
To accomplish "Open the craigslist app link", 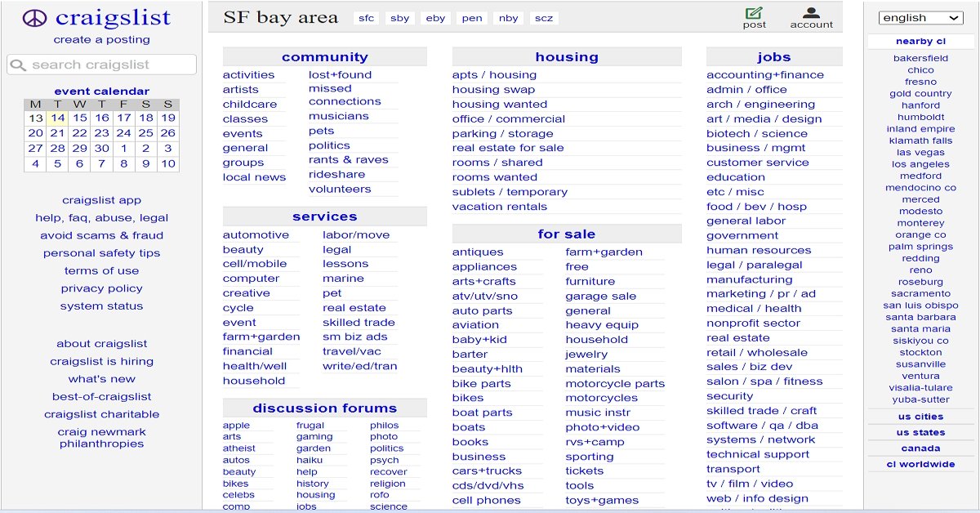I will point(102,200).
